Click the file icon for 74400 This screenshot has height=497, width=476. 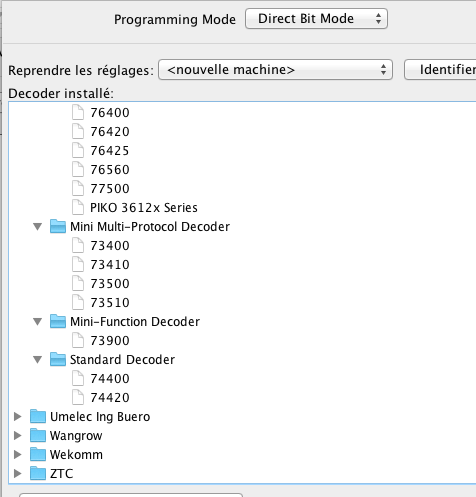[78, 378]
